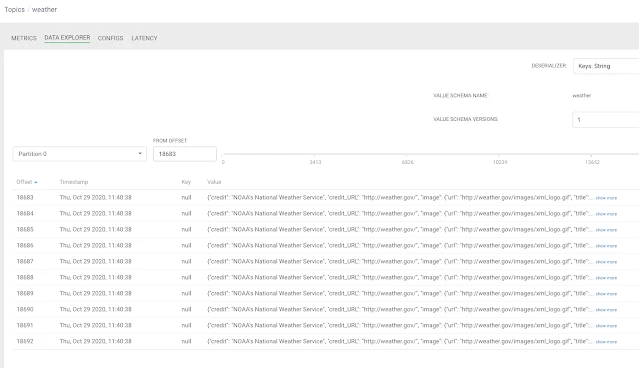Click offset slider at the 6826 mark
This screenshot has height=368, width=639.
[406, 154]
